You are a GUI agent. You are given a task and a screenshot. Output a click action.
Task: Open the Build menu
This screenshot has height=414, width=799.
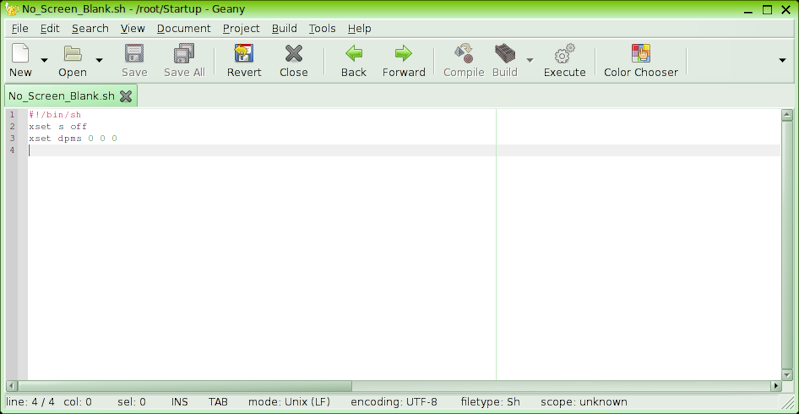284,29
